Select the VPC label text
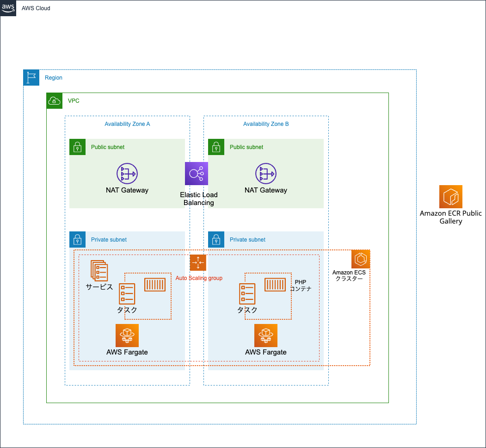The width and height of the screenshot is (486, 448). click(74, 101)
